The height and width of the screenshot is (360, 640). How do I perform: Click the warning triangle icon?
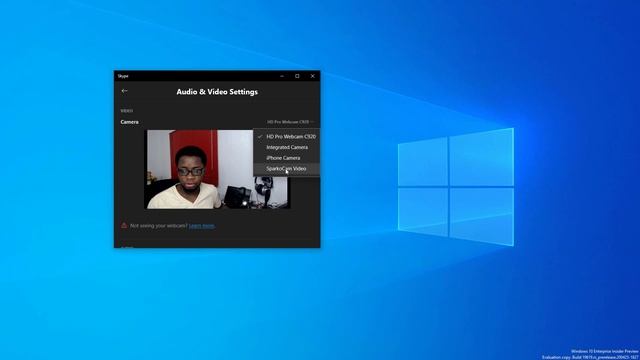(124, 225)
